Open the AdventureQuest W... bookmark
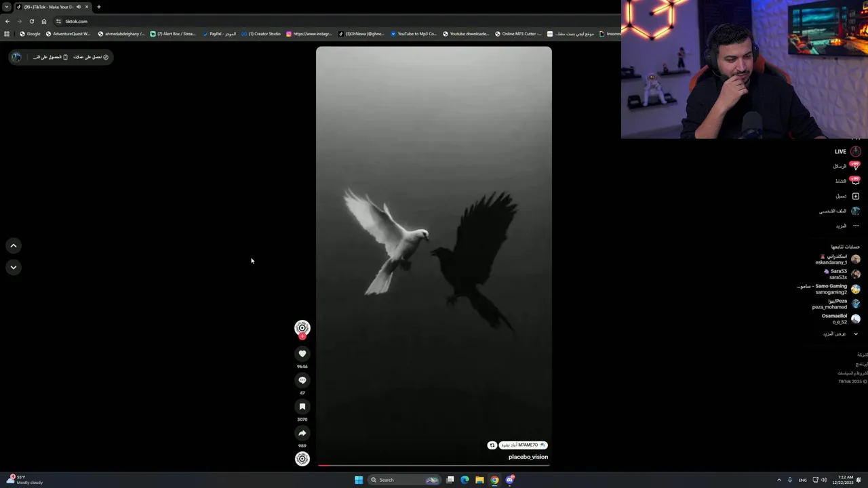This screenshot has width=868, height=488. tap(68, 34)
